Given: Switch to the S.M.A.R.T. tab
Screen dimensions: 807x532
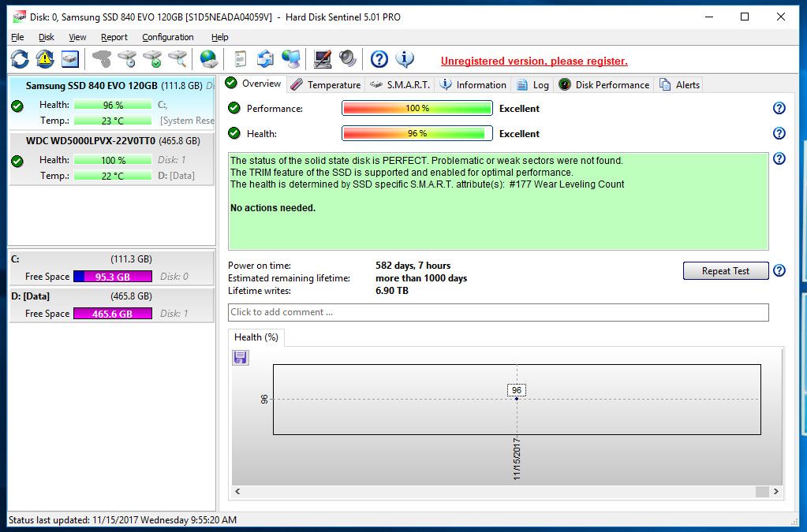Looking at the screenshot, I should coord(401,85).
